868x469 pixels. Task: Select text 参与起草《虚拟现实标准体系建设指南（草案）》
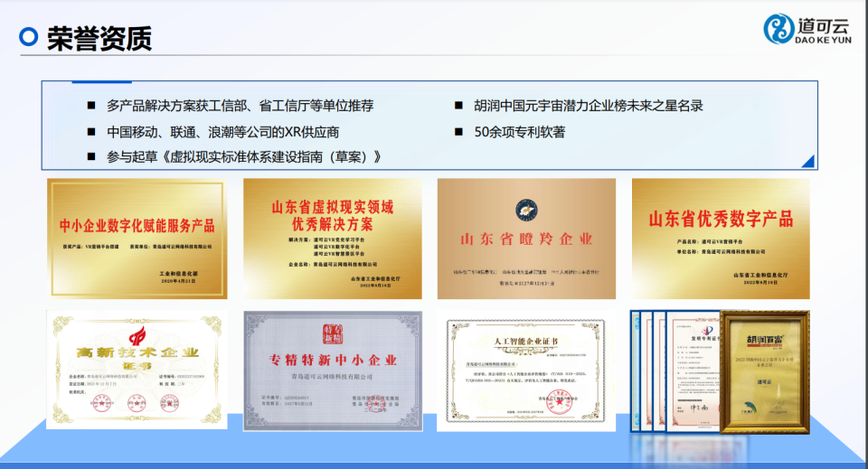(x=244, y=157)
